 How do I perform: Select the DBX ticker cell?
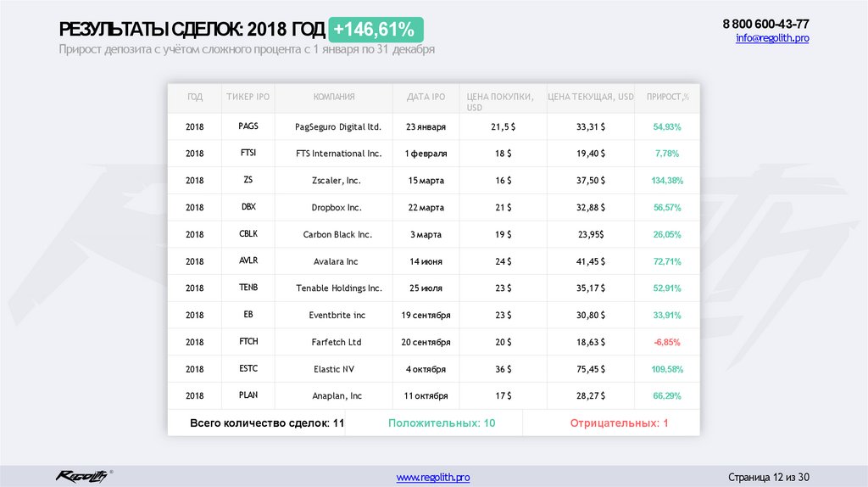click(x=248, y=207)
